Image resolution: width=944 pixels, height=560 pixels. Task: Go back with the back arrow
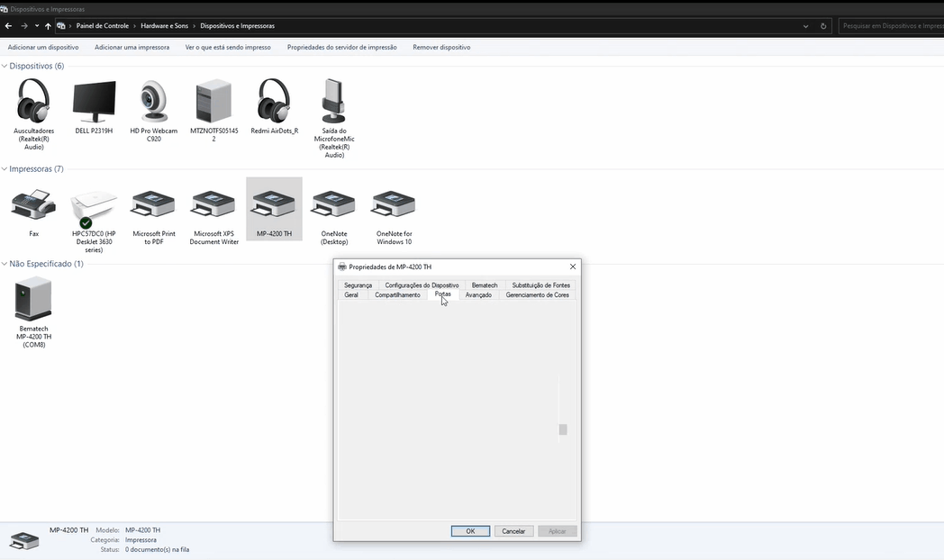click(8, 26)
